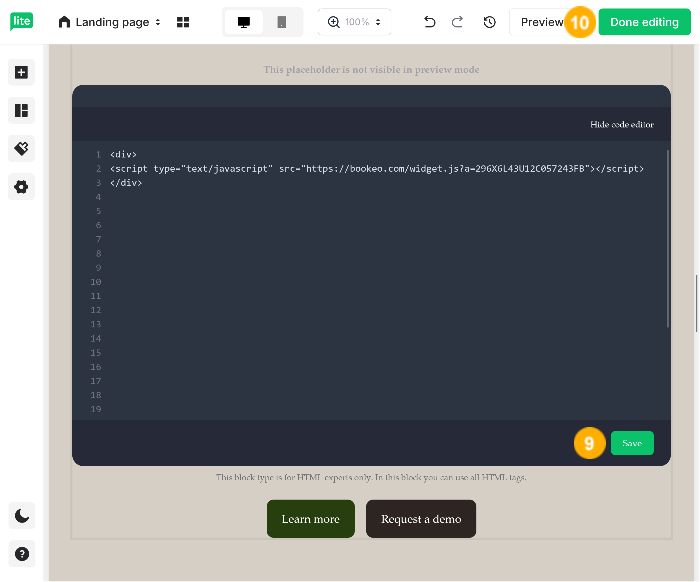This screenshot has height=582, width=700.
Task: Click the closing </div> code line
Action: (126, 183)
